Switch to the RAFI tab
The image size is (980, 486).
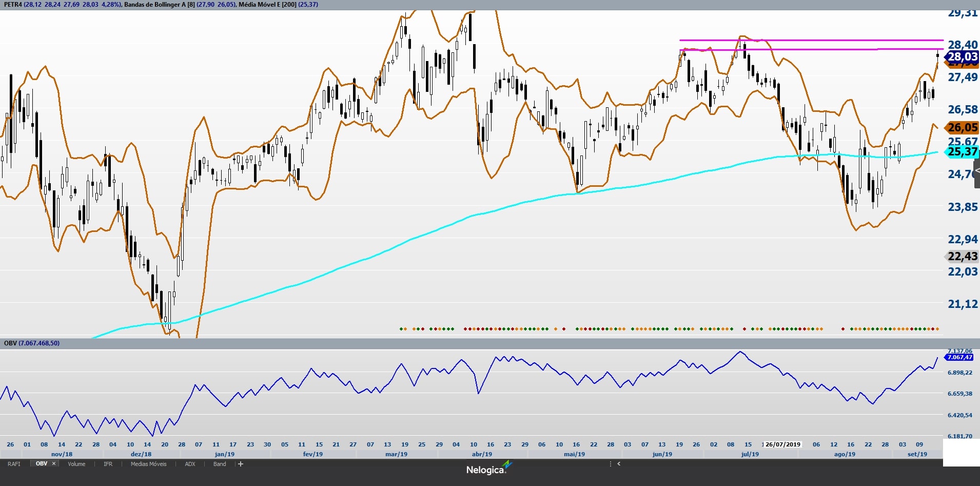pos(14,464)
